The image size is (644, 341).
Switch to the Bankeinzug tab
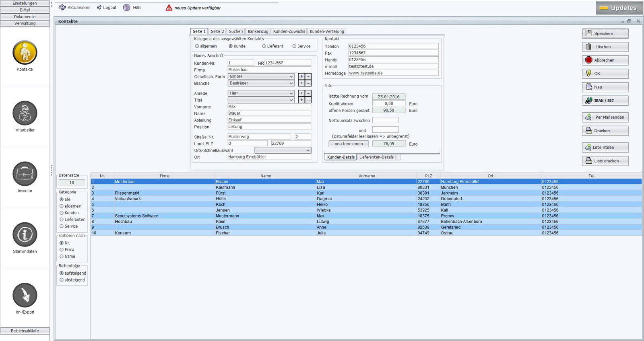258,31
